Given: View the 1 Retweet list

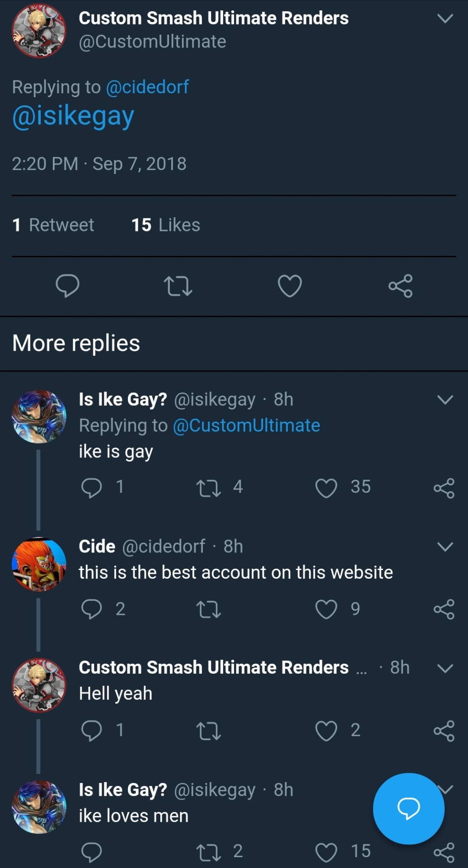Looking at the screenshot, I should (53, 225).
